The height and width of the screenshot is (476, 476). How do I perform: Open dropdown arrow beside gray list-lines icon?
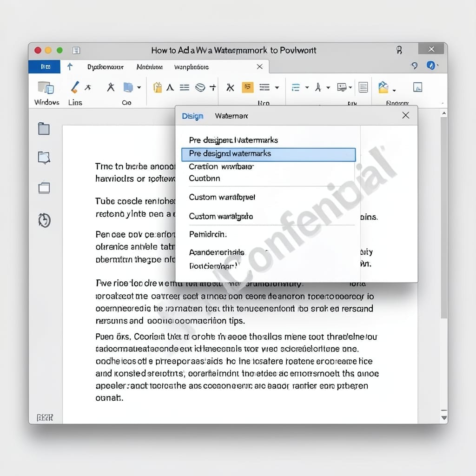pos(277,87)
